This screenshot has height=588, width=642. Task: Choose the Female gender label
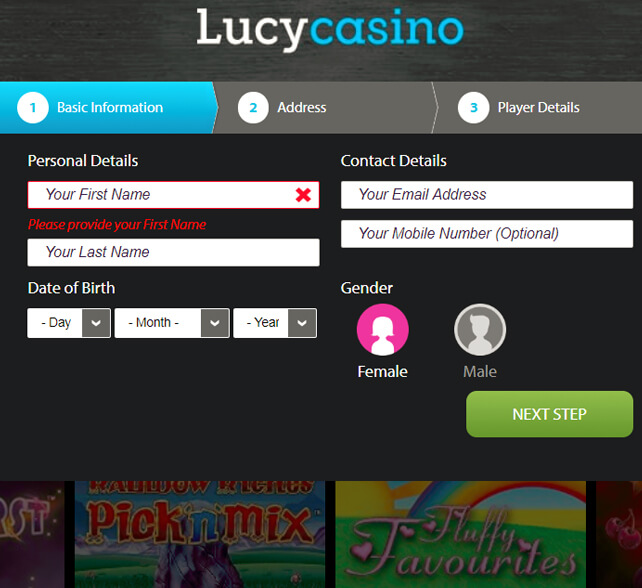[x=382, y=372]
